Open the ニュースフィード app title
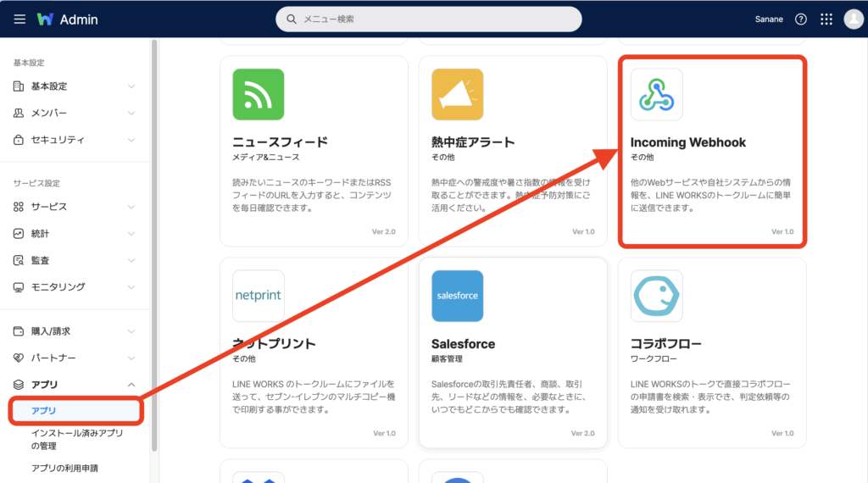This screenshot has height=483, width=868. [x=280, y=142]
